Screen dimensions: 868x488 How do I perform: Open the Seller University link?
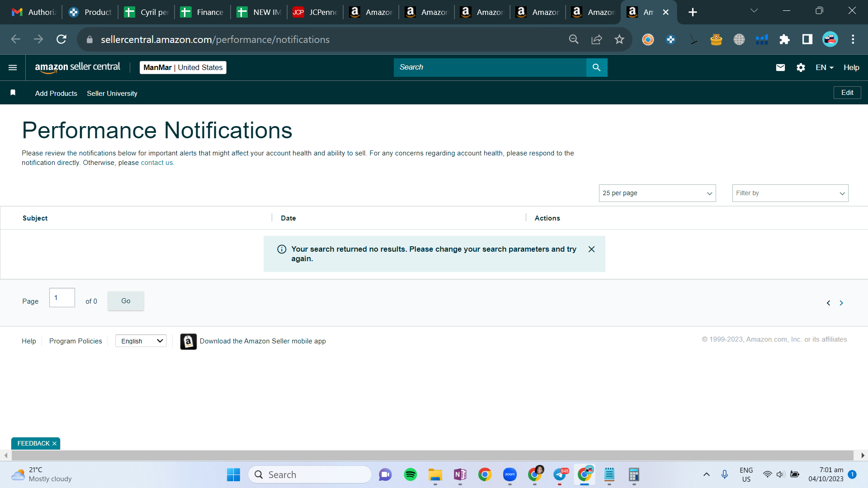click(x=112, y=93)
